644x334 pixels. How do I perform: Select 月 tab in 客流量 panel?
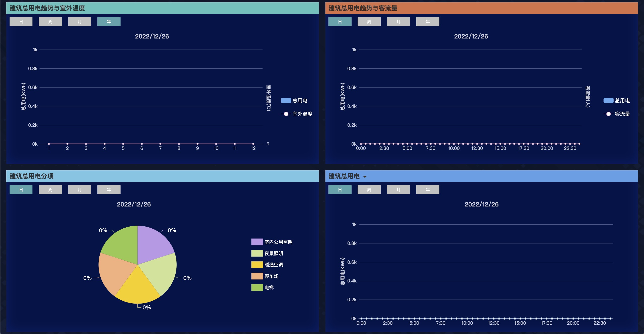pyautogui.click(x=398, y=22)
